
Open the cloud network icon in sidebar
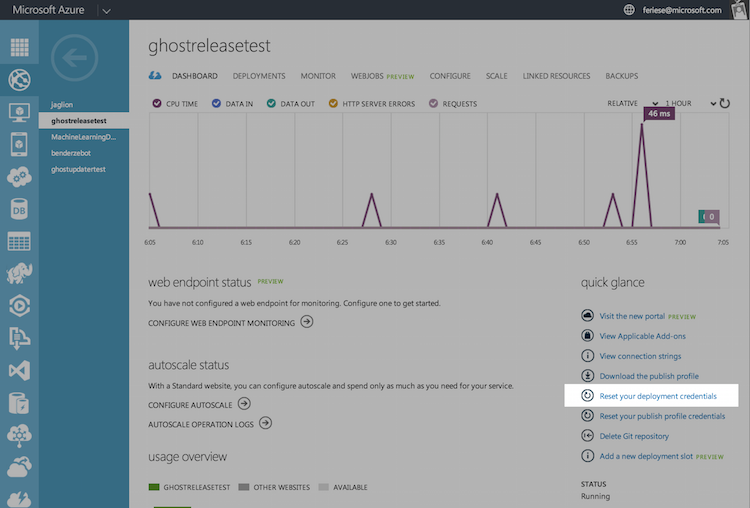[x=19, y=435]
